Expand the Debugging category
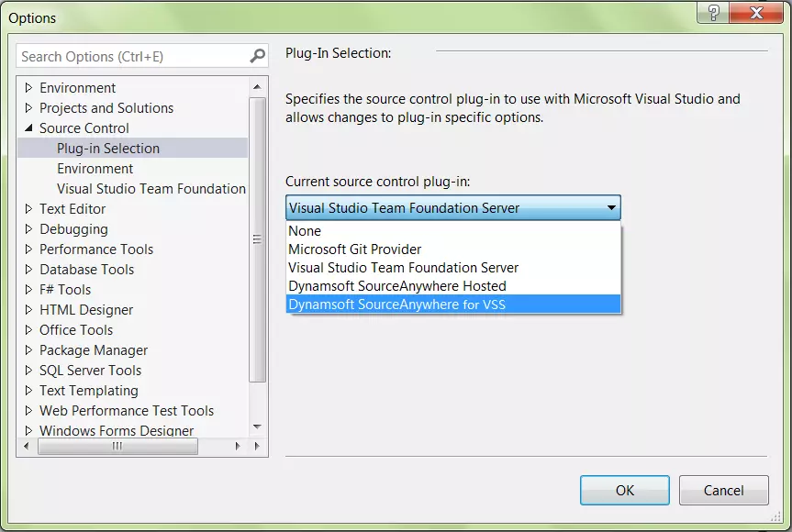Screen dimensions: 792x532 pos(28,228)
